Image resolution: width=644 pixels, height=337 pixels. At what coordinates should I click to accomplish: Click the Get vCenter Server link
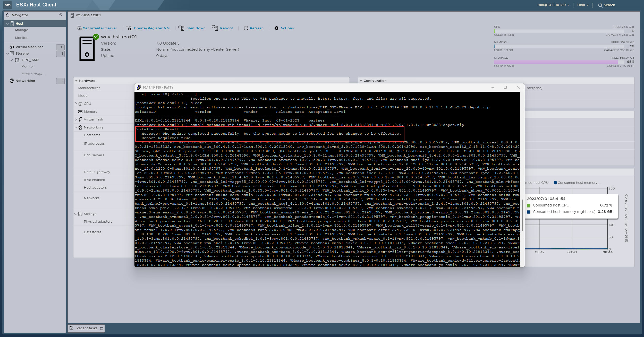pyautogui.click(x=100, y=28)
